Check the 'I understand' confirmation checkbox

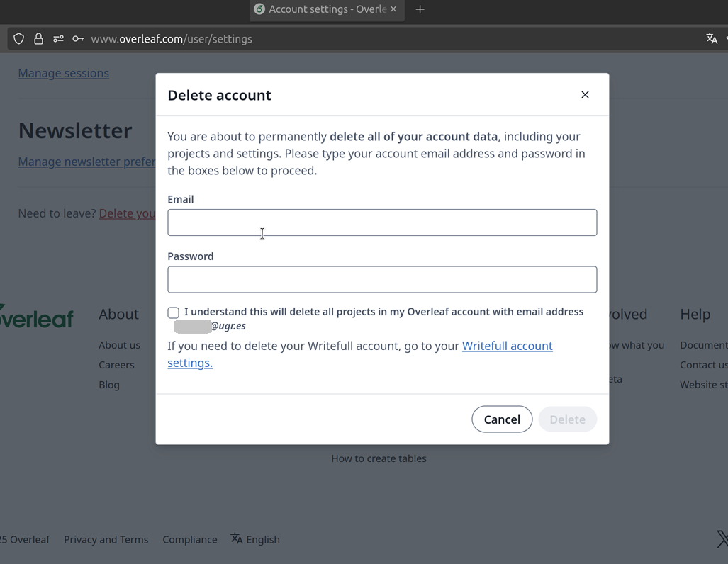click(174, 312)
